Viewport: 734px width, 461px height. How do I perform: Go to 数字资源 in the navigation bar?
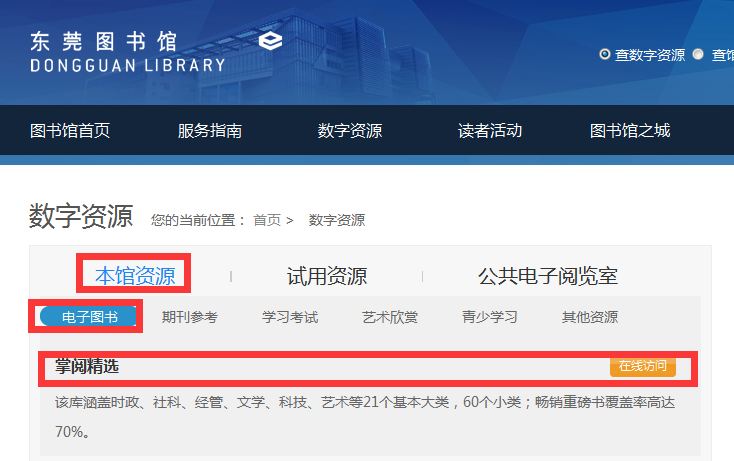350,131
